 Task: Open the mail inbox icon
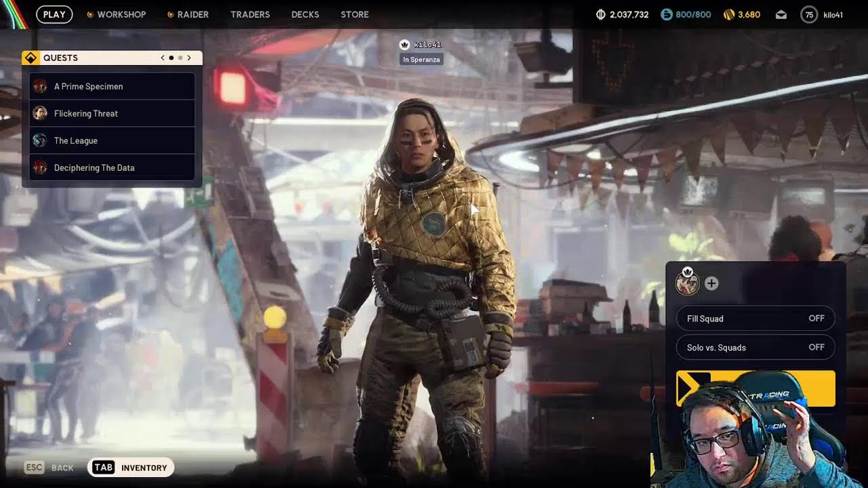[781, 14]
